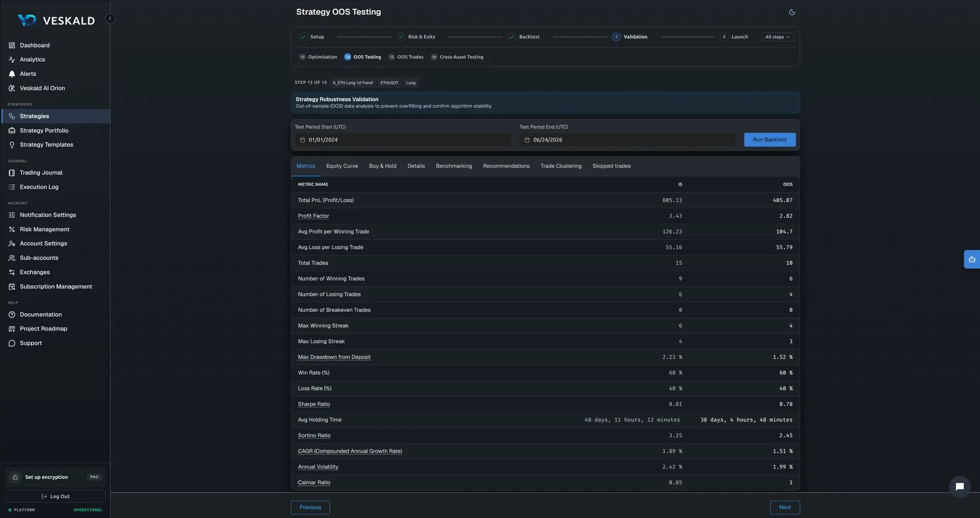Open the floating chat bubble
980x518 pixels.
tap(960, 487)
